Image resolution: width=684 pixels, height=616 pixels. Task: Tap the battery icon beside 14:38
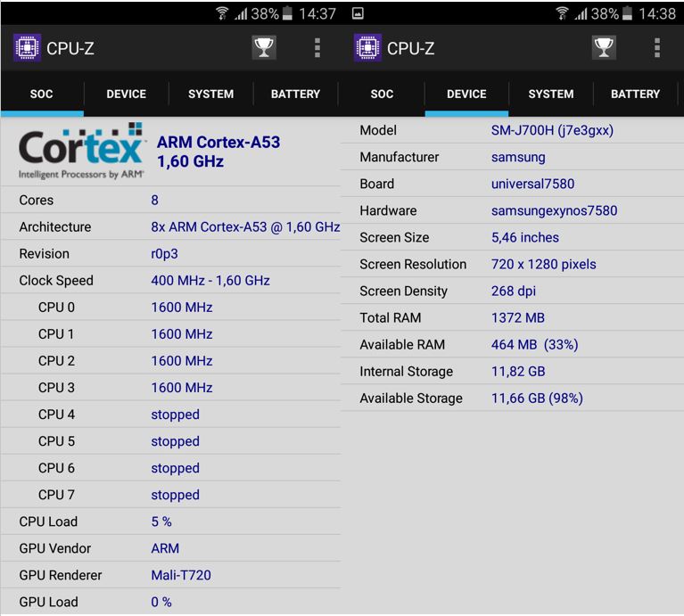pyautogui.click(x=627, y=13)
